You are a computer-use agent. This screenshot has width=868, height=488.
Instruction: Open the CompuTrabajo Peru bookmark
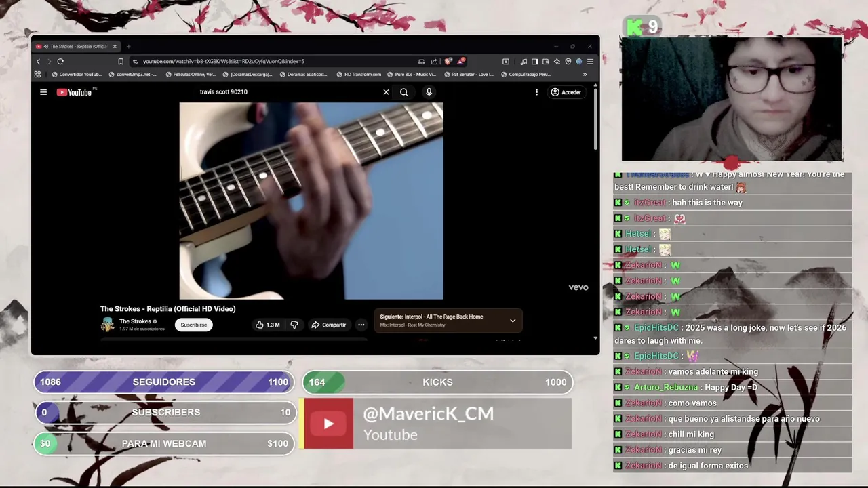click(x=526, y=75)
